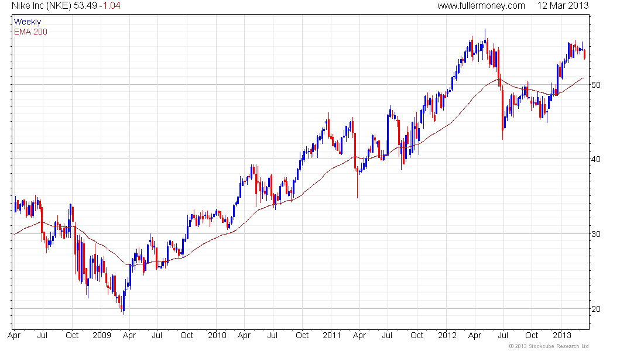Click the y-axis label 50
The width and height of the screenshot is (644, 351).
(595, 85)
